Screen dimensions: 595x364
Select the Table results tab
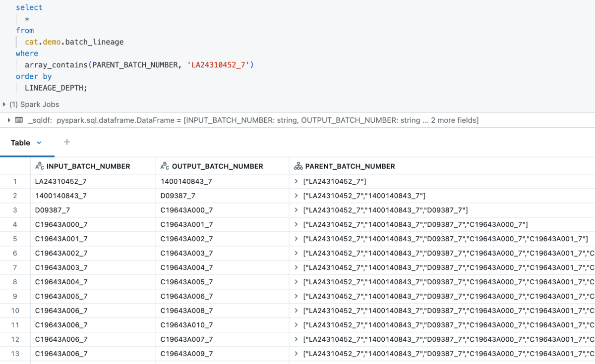(21, 143)
